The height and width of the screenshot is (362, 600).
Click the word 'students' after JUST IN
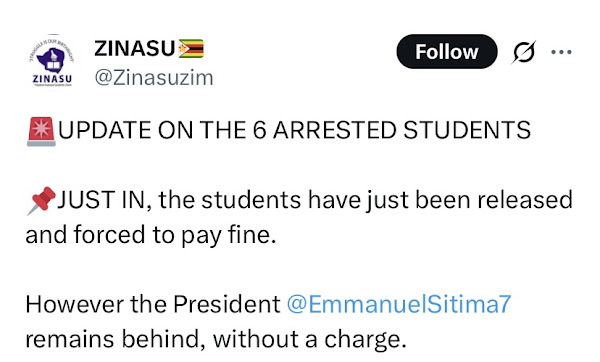coord(251,200)
